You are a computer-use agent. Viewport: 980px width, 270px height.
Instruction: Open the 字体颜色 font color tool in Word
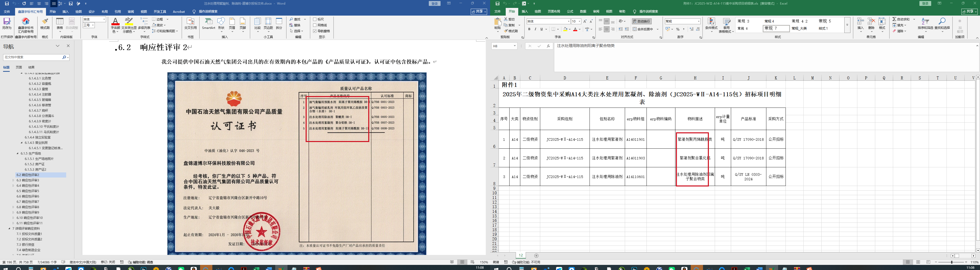pos(115,25)
